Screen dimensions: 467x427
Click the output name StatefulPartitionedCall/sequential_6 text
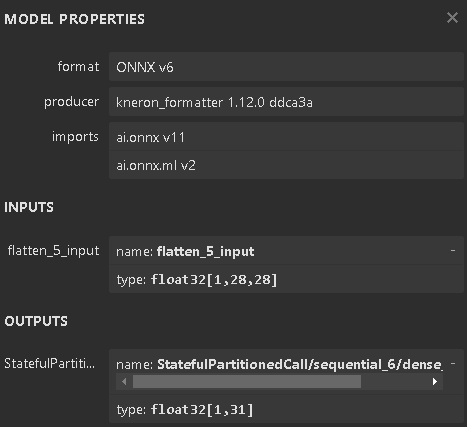click(x=300, y=364)
